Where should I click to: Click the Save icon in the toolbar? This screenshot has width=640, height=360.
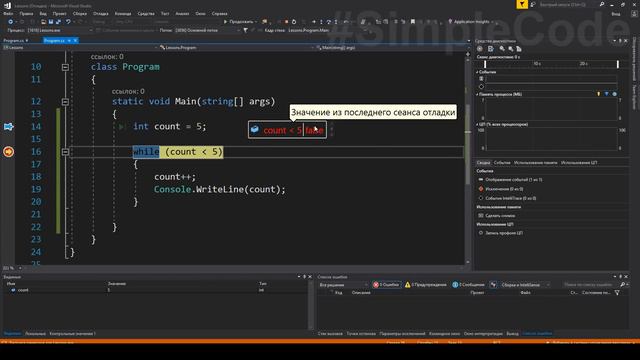click(x=51, y=22)
